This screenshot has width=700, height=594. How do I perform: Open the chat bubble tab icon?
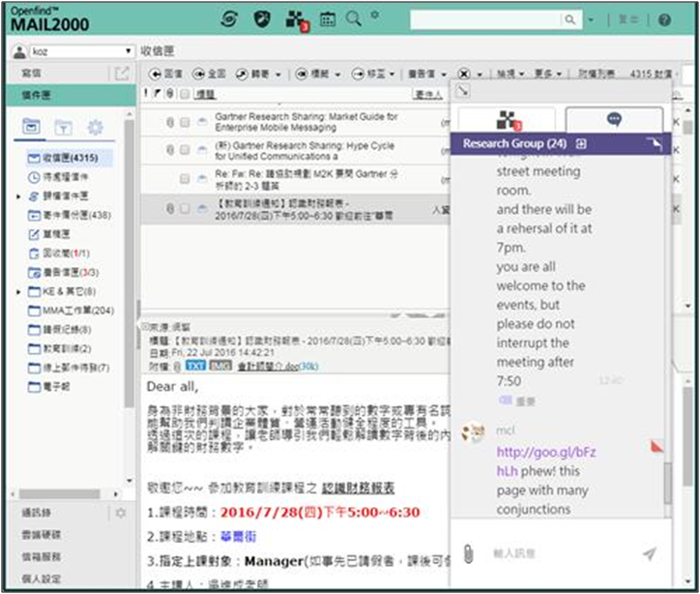pyautogui.click(x=613, y=119)
